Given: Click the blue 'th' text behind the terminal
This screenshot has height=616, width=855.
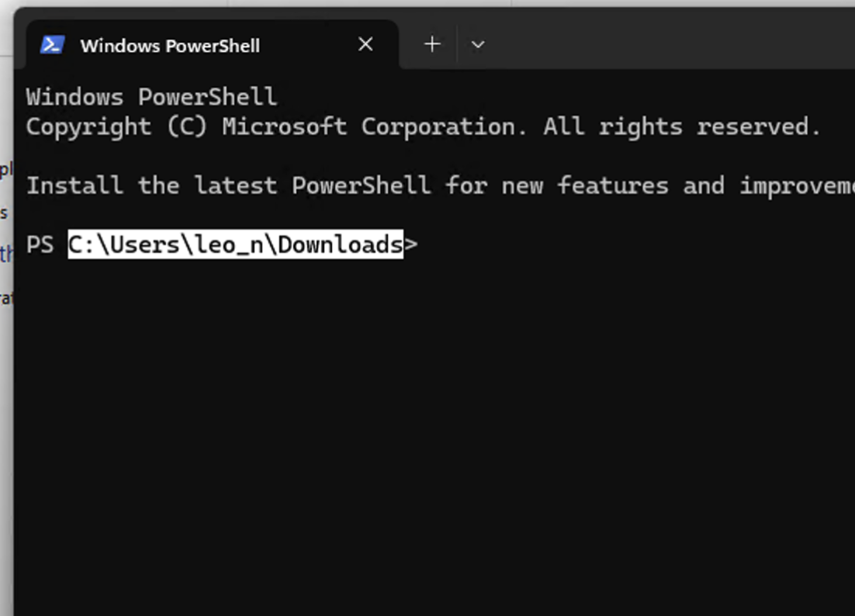Looking at the screenshot, I should [6, 254].
